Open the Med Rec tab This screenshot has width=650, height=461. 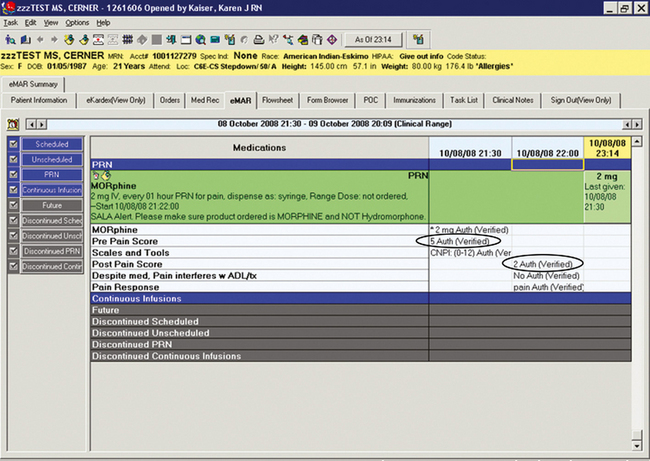205,100
